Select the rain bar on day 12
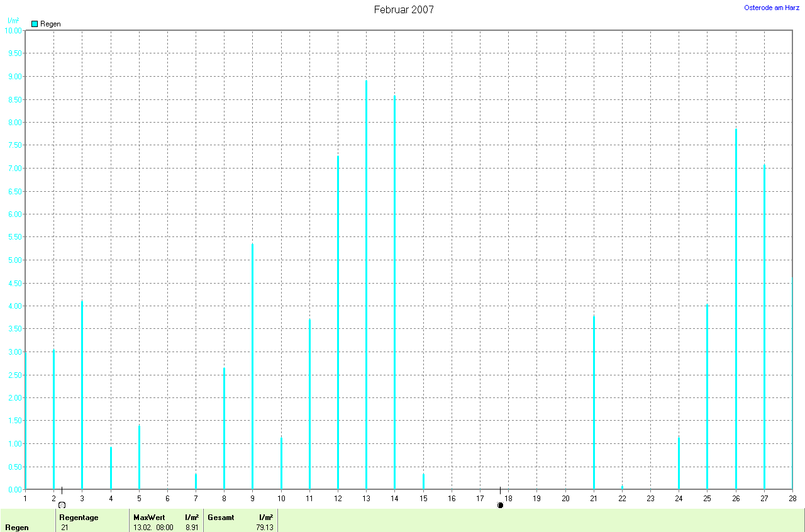The height and width of the screenshot is (532, 805). (338, 322)
